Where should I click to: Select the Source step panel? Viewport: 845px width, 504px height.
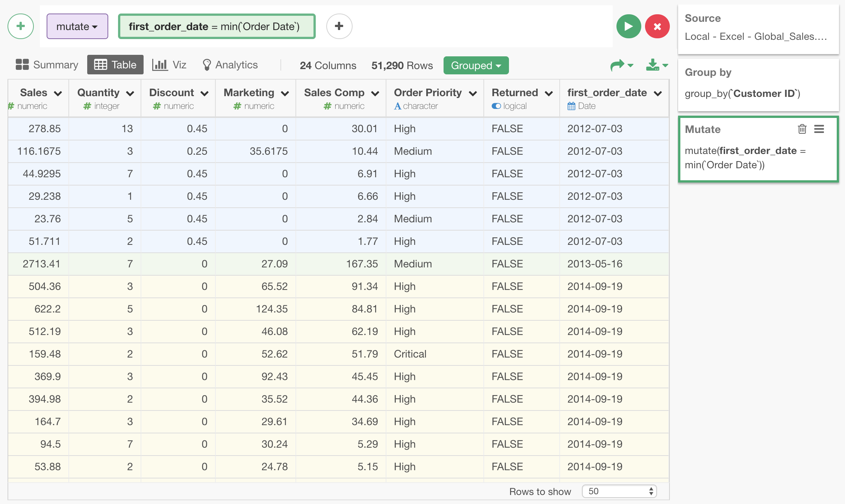tap(758, 28)
